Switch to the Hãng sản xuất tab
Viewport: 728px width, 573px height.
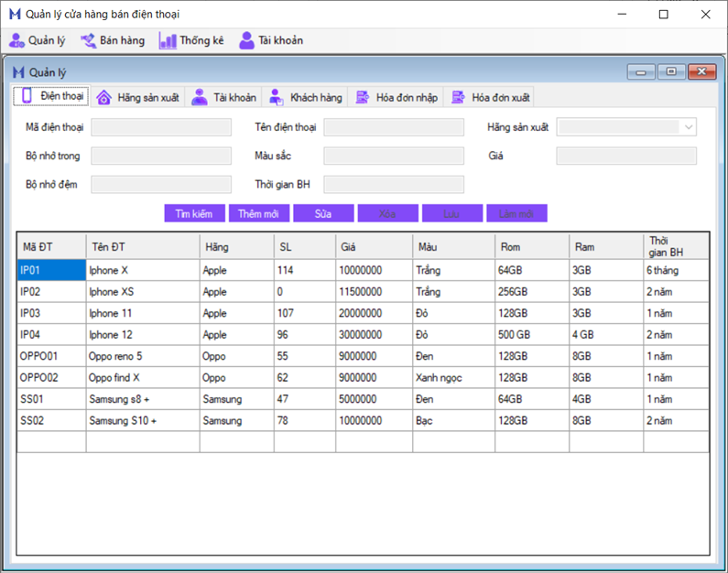(138, 97)
